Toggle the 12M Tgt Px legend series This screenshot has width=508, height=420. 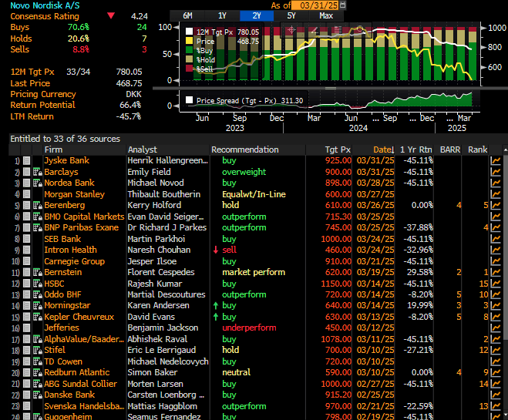click(x=190, y=32)
